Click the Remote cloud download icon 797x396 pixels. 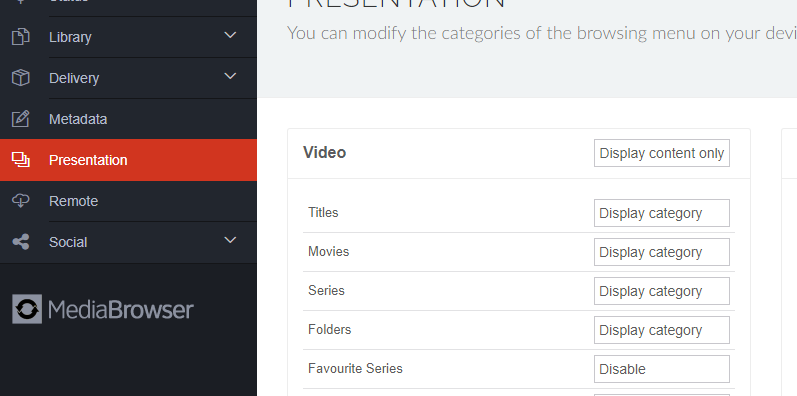[20, 201]
